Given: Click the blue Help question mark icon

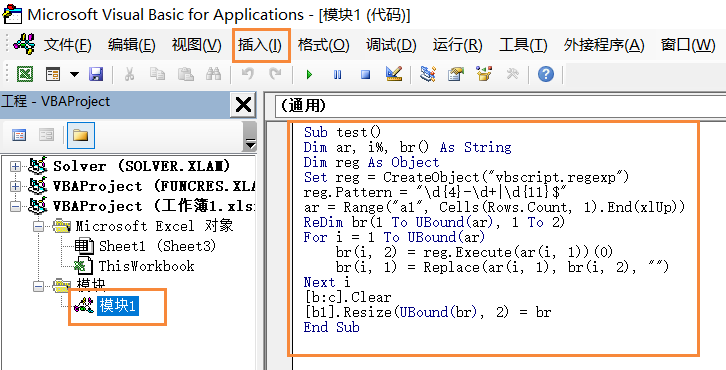Looking at the screenshot, I should pyautogui.click(x=546, y=74).
